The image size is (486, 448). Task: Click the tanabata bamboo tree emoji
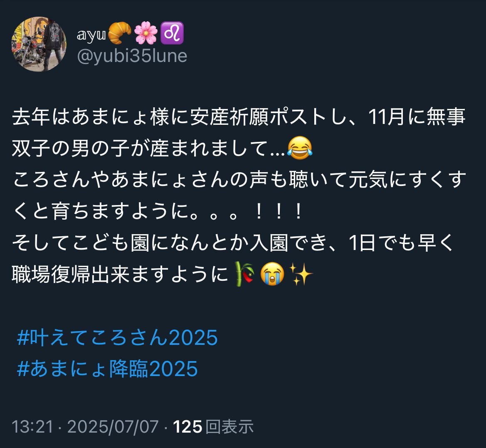(x=244, y=274)
